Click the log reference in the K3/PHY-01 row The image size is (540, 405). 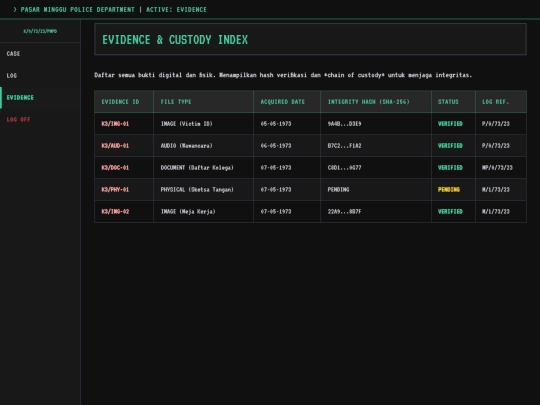point(496,190)
